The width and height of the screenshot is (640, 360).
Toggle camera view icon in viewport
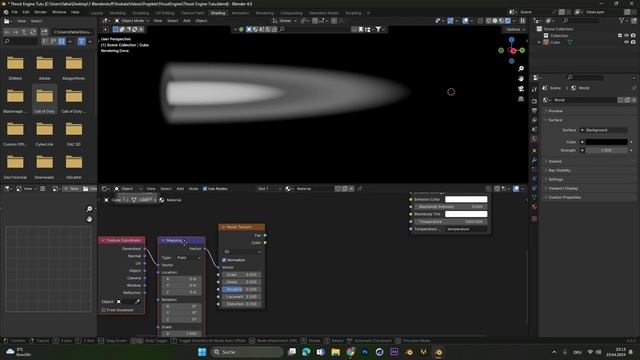[x=521, y=89]
